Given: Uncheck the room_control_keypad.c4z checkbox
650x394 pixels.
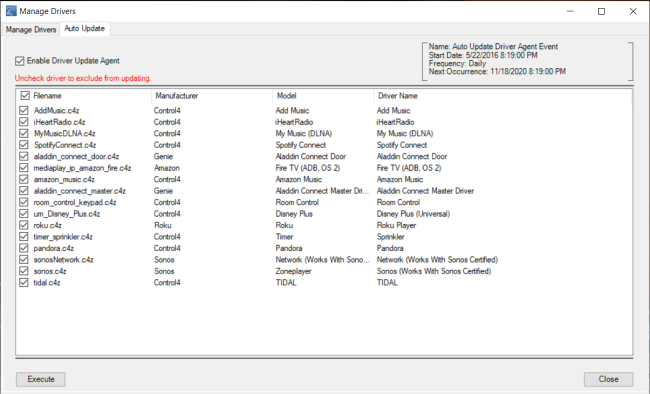Looking at the screenshot, I should (24, 202).
